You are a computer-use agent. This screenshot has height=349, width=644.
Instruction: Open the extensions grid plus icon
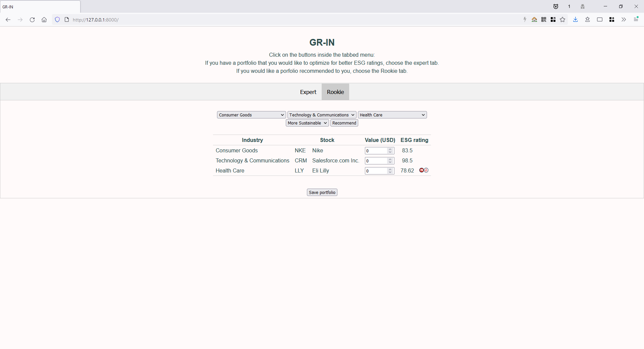click(x=612, y=20)
